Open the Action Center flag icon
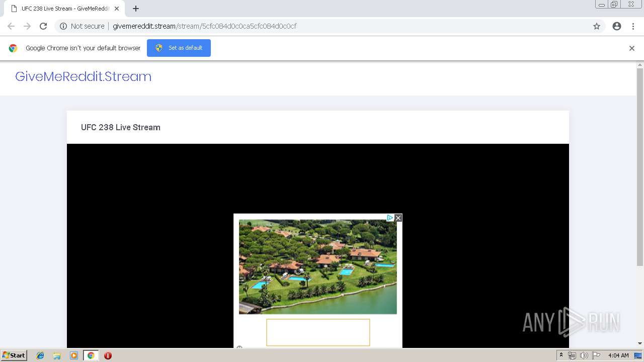Screen dimensions: 644x362 596,355
